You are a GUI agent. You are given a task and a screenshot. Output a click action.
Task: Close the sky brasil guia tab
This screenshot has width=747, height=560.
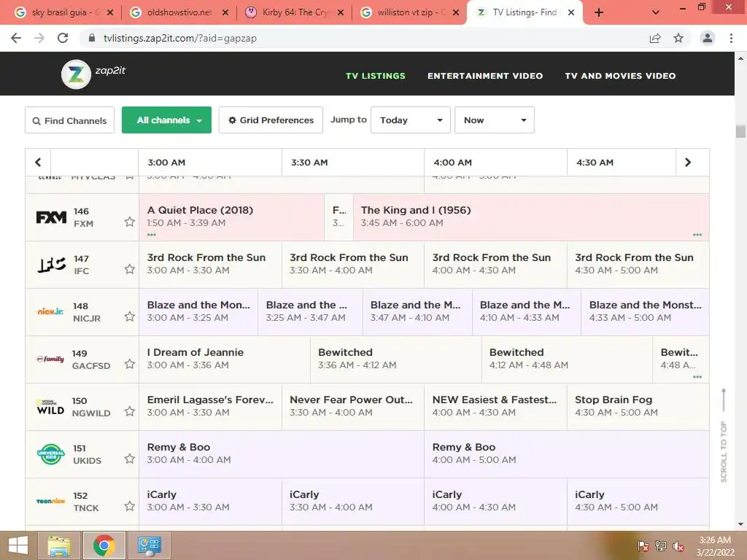tap(110, 13)
